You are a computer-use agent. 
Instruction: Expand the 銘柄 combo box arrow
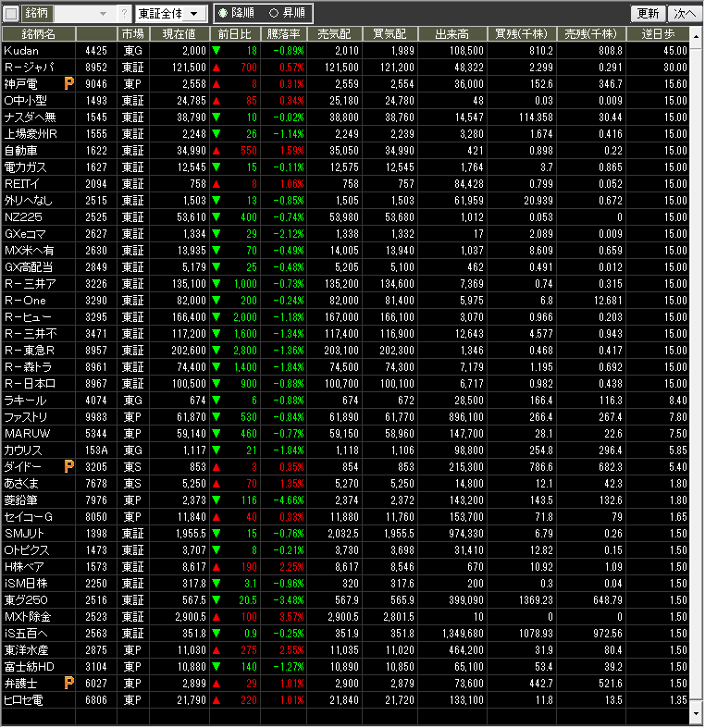pos(102,14)
